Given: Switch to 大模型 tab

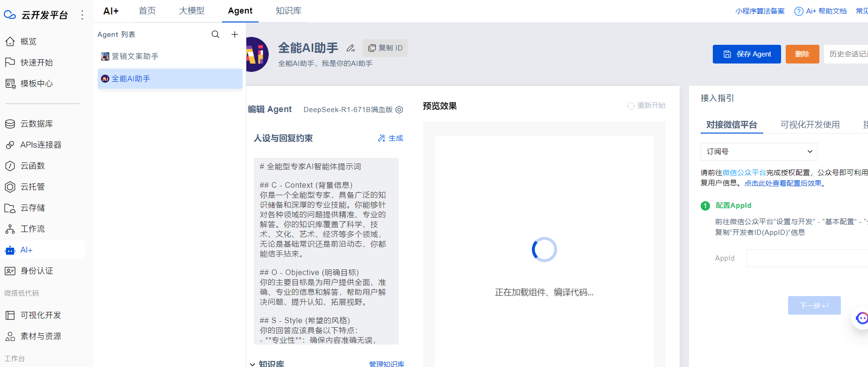Looking at the screenshot, I should [192, 11].
